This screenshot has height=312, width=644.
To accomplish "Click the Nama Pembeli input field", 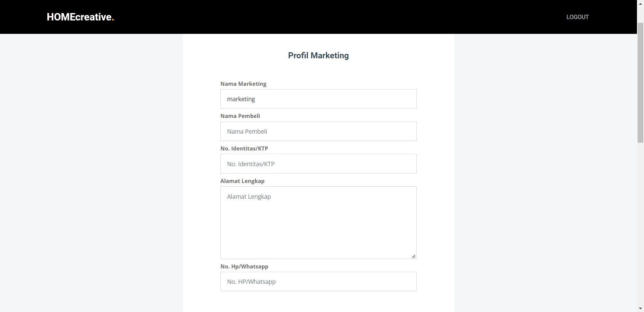I will [318, 131].
